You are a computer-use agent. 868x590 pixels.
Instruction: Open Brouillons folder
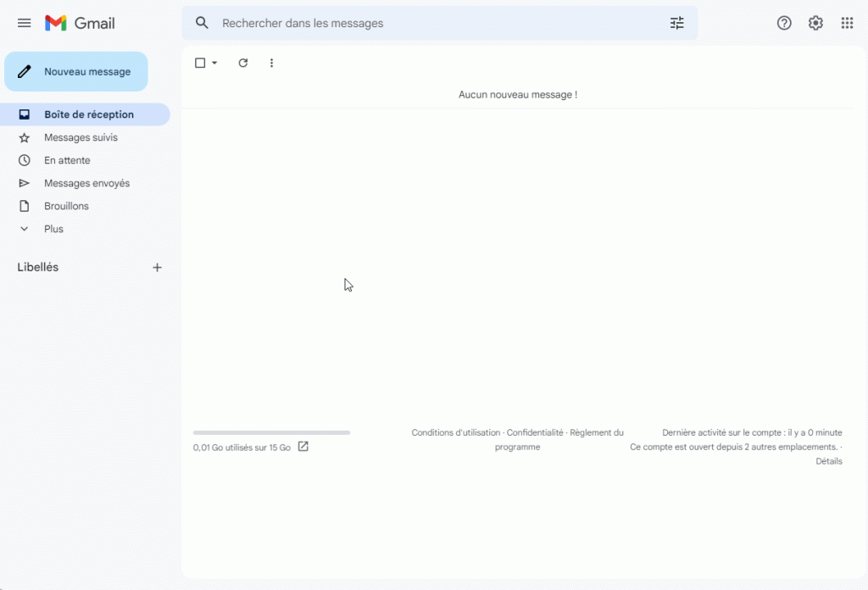pos(86,206)
